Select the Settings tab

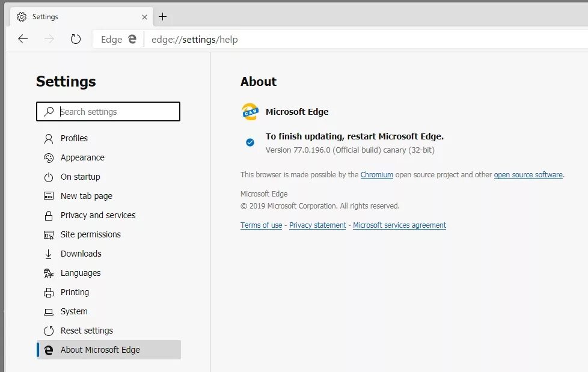tap(82, 17)
